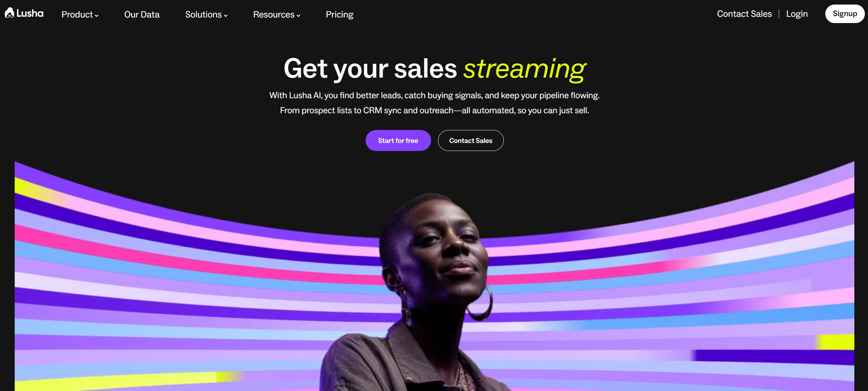
Task: Open the Our Data page
Action: pyautogui.click(x=142, y=14)
